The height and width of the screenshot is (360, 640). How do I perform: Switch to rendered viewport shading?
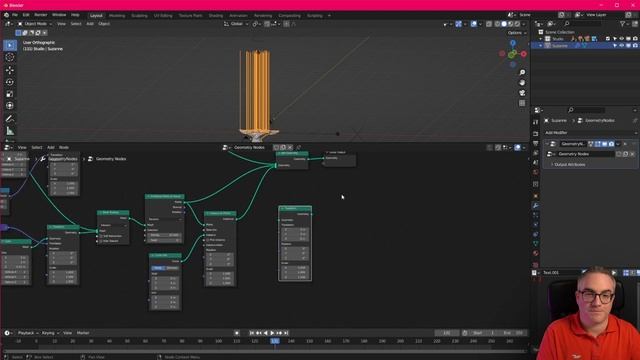click(x=517, y=24)
